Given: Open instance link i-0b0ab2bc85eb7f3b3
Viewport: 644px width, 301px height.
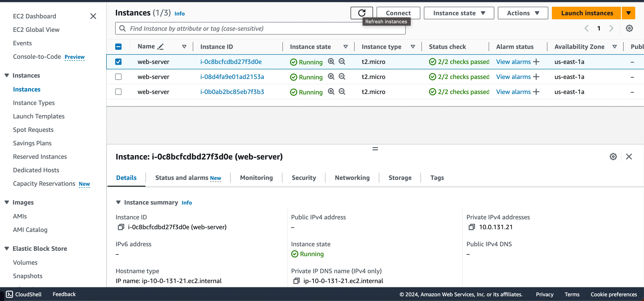Looking at the screenshot, I should [x=232, y=92].
